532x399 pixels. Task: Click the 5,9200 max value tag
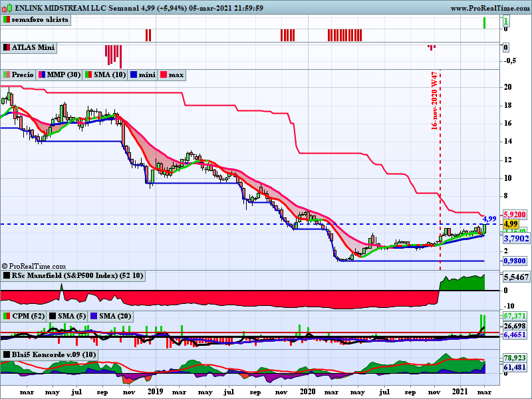point(514,215)
